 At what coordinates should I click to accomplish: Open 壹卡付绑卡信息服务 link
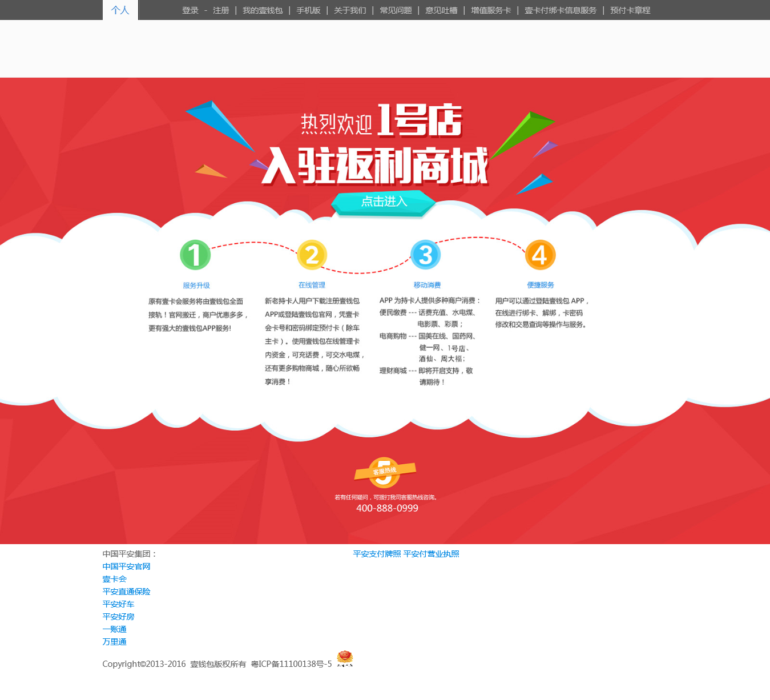click(x=561, y=10)
